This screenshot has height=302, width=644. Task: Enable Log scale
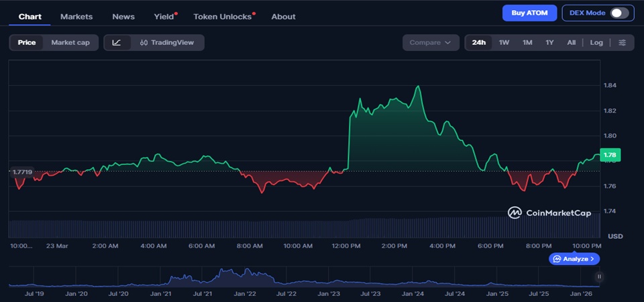pos(596,43)
